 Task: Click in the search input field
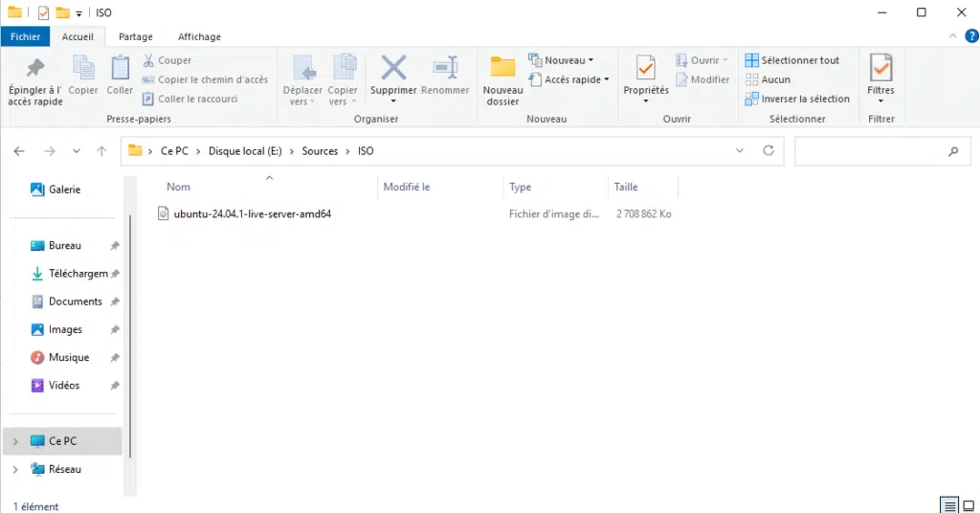click(x=870, y=151)
